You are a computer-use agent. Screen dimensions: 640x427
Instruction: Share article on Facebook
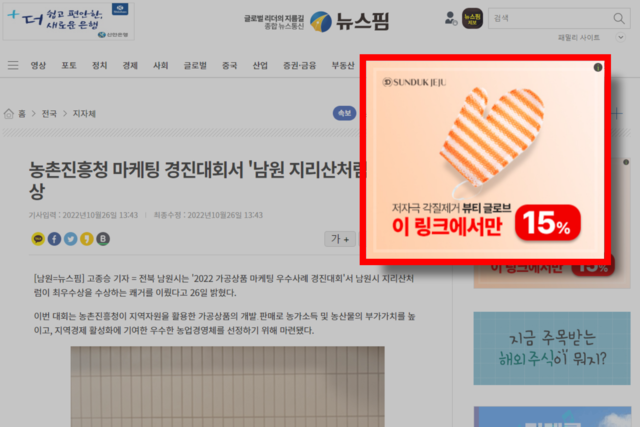click(x=54, y=239)
